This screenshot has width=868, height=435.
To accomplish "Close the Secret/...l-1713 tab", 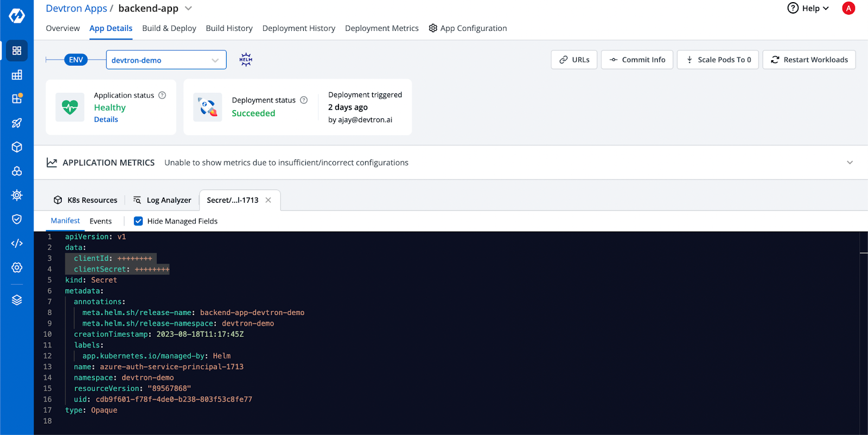I will (x=268, y=200).
